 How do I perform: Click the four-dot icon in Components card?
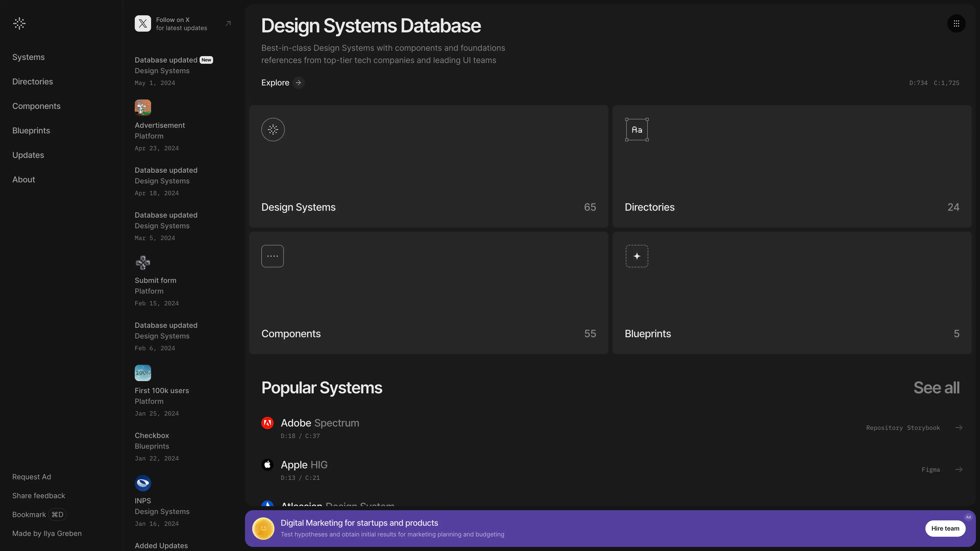[x=272, y=256]
